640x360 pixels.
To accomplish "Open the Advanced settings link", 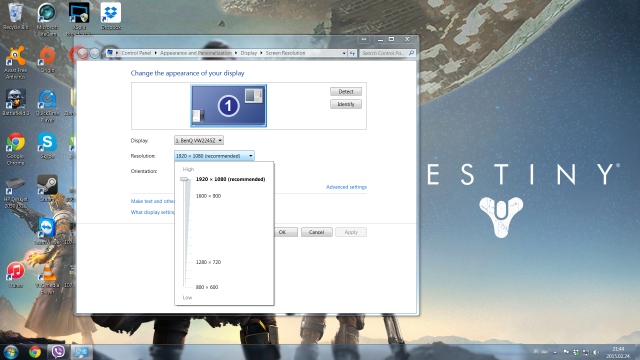I will pos(346,187).
